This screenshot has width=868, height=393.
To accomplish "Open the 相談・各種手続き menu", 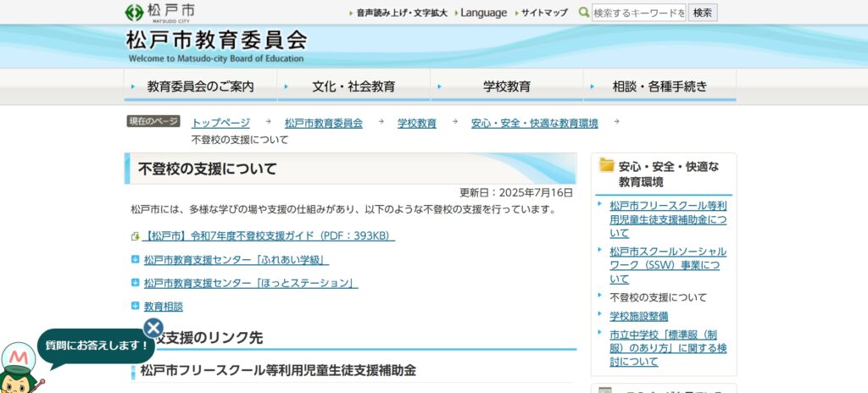I will [x=659, y=86].
